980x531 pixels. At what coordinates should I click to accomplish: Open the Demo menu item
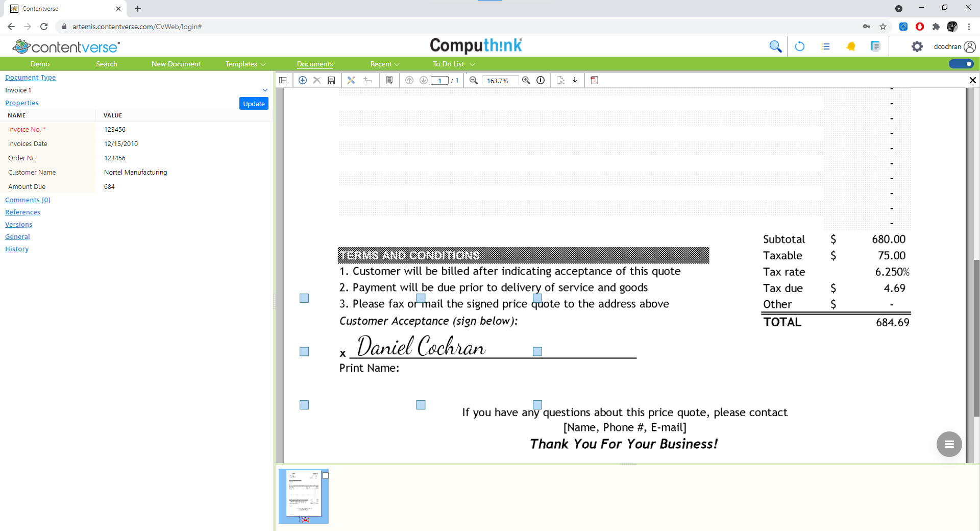(40, 64)
